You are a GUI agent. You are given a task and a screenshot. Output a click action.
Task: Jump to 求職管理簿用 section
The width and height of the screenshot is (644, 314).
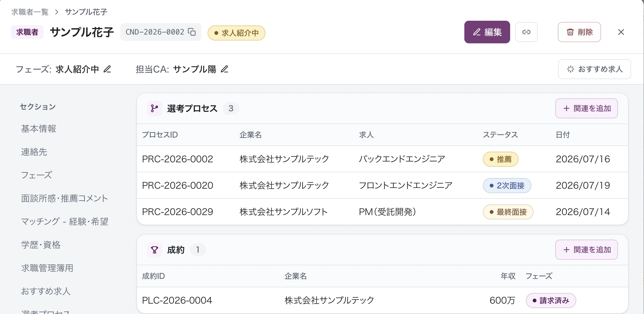pyautogui.click(x=47, y=268)
